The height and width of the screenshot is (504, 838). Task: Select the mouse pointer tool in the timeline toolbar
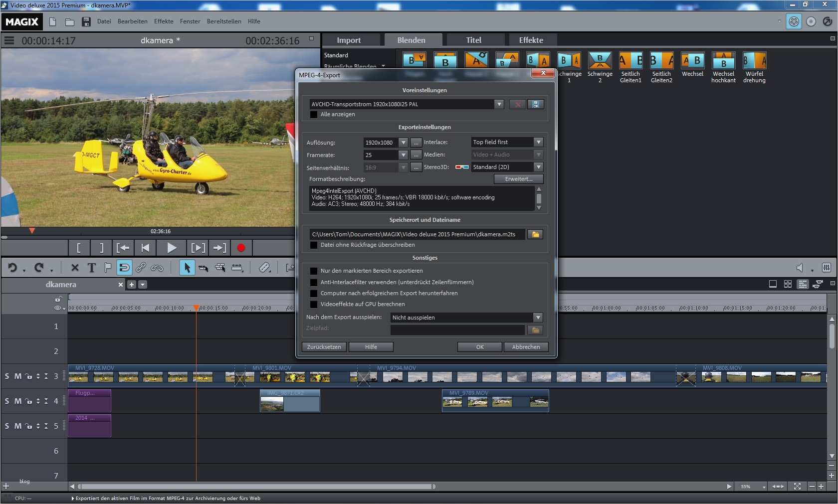pos(187,268)
